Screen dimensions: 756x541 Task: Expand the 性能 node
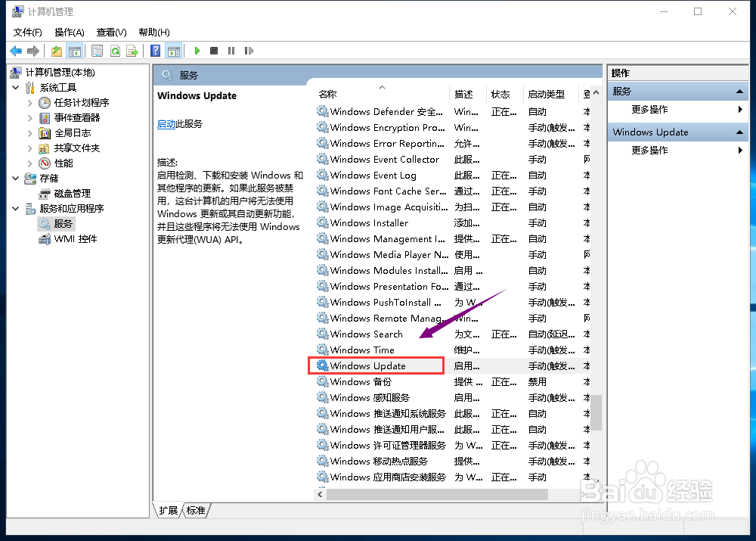(x=30, y=163)
